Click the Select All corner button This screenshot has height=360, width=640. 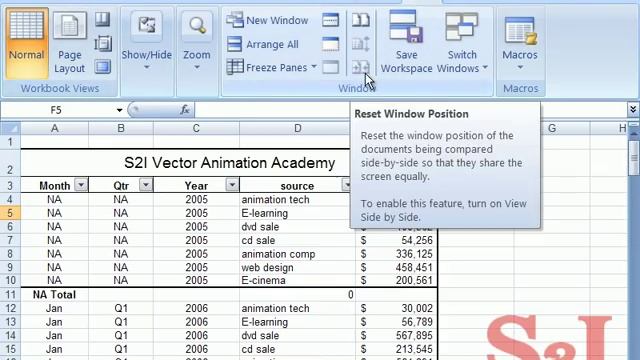point(10,128)
